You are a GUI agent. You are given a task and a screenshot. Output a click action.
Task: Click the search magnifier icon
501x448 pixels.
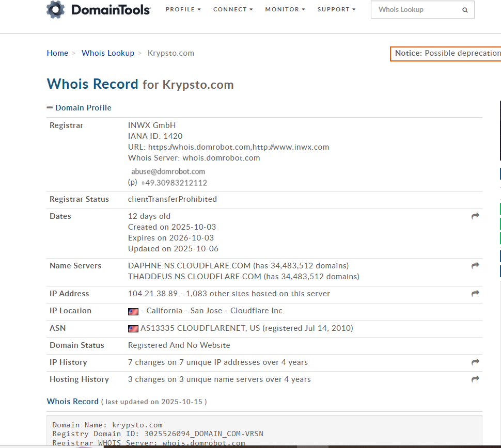click(465, 10)
